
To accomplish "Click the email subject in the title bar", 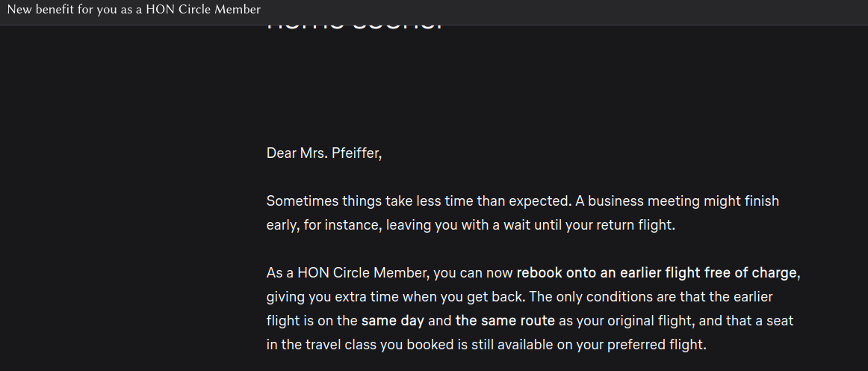I will [134, 10].
